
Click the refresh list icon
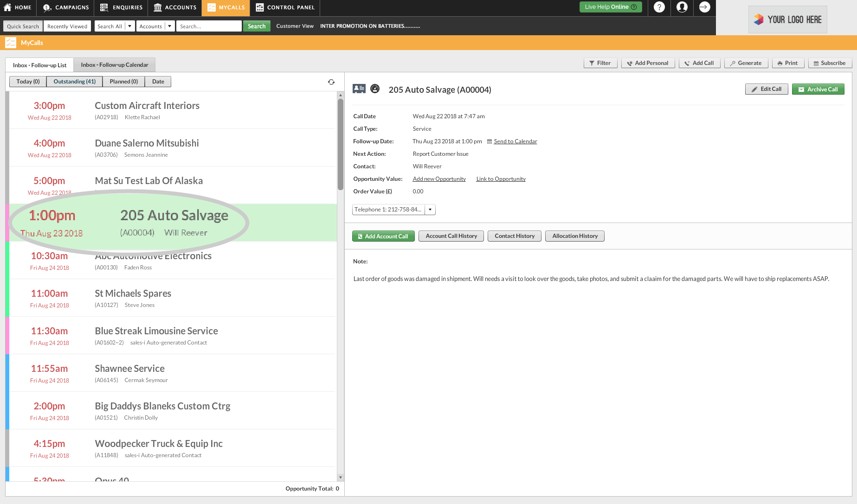pos(331,82)
